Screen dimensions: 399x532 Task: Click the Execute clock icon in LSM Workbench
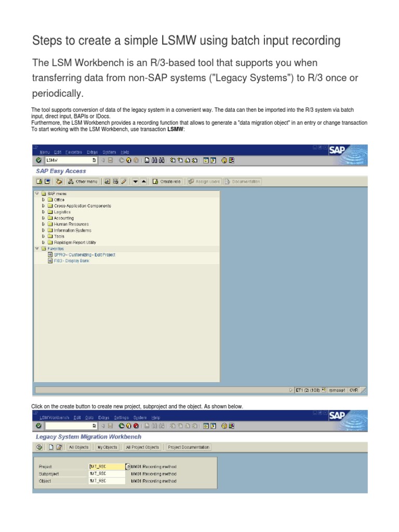(x=39, y=447)
